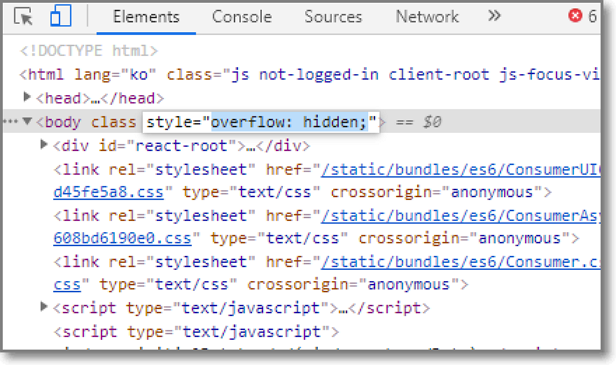Viewport: 616px width, 365px height.
Task: Switch to the Elements tab
Action: [146, 17]
